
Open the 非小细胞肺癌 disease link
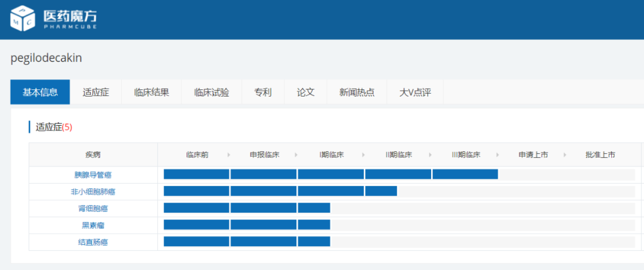click(x=93, y=191)
